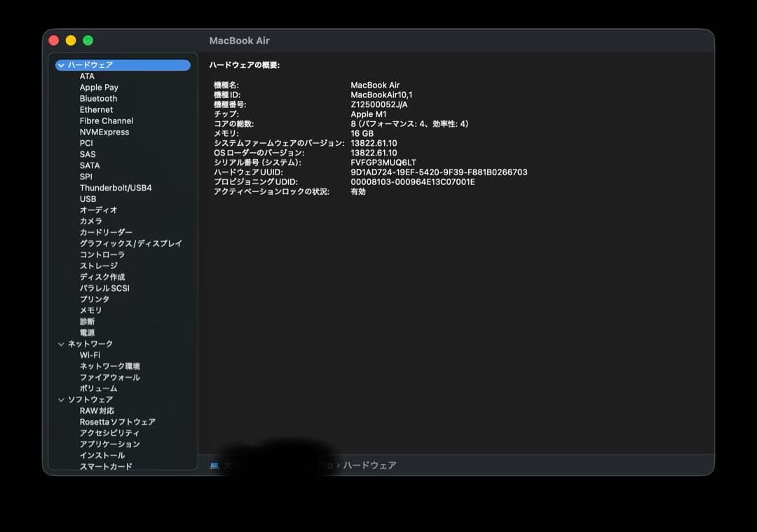This screenshot has width=757, height=532.
Task: Open the ボリューム entry
Action: pos(99,388)
